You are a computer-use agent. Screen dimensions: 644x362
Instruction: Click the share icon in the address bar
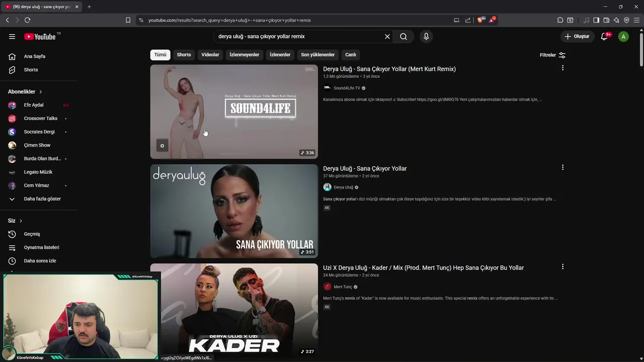pos(468,20)
